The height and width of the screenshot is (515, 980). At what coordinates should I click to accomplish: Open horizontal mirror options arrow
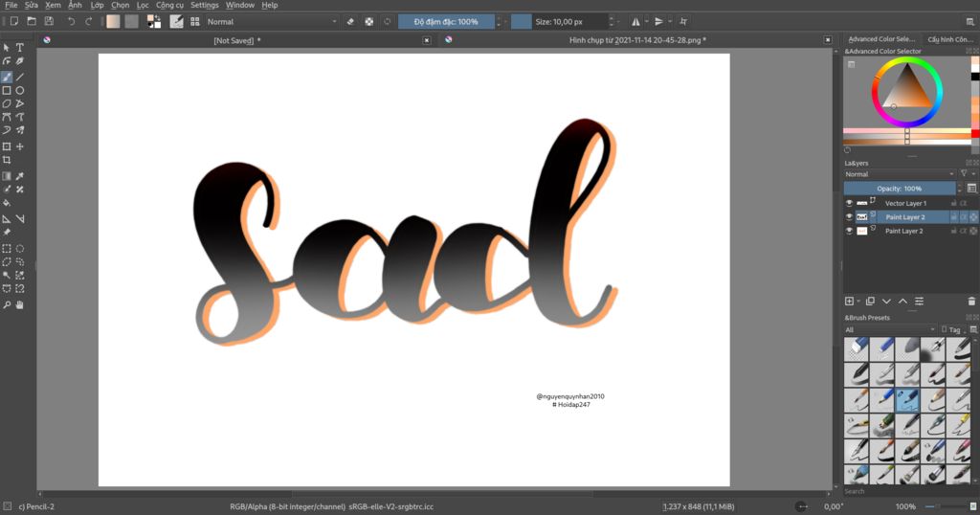click(x=647, y=21)
